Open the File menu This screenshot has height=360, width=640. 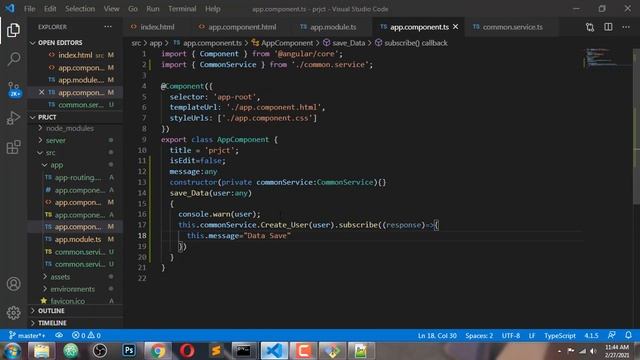click(x=29, y=9)
